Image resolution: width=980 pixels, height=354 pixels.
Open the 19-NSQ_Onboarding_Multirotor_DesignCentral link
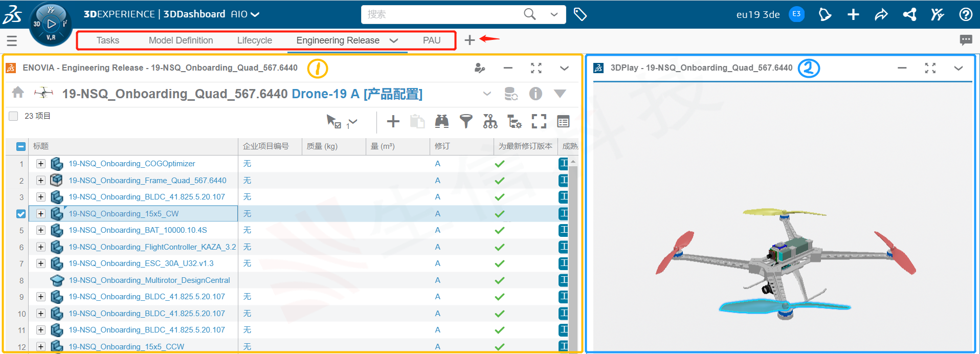[149, 280]
